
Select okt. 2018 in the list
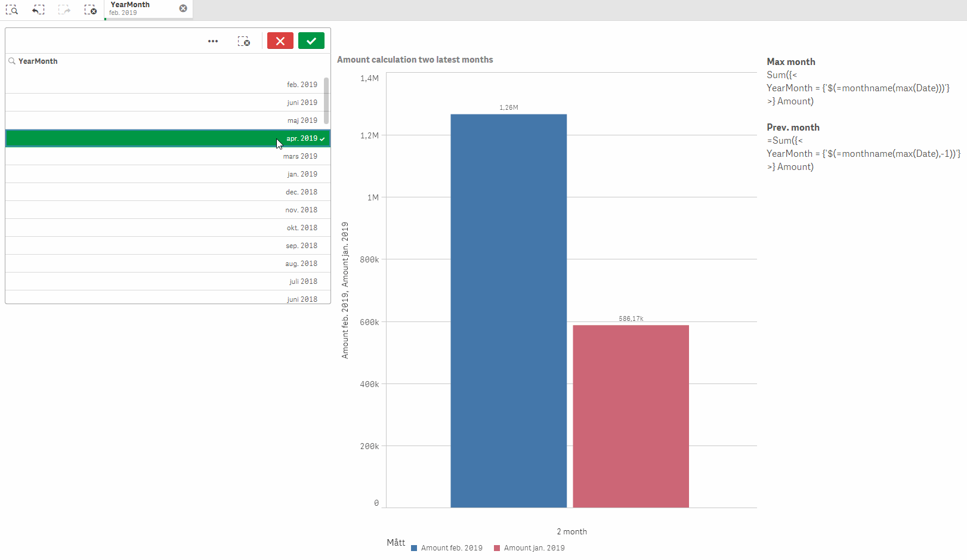168,228
